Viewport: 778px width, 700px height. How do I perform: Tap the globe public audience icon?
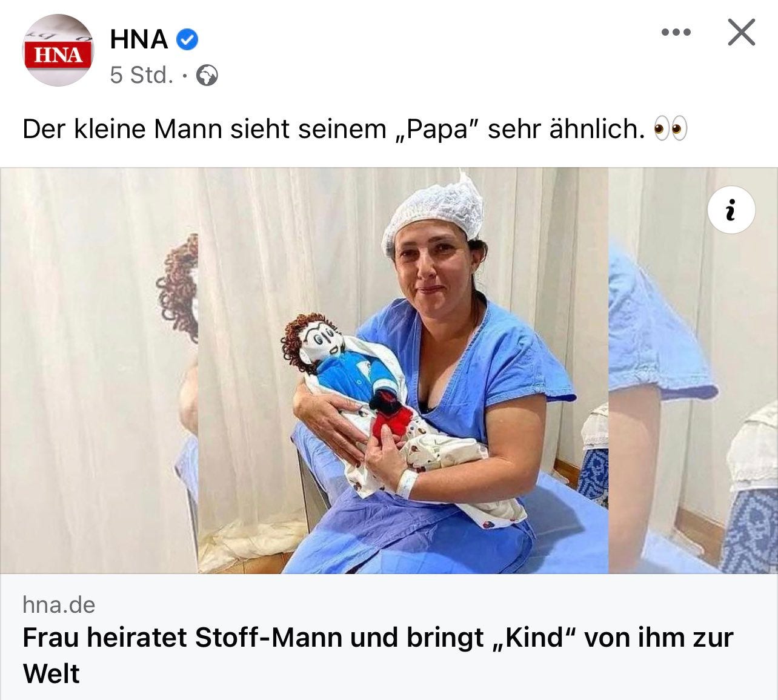[207, 76]
